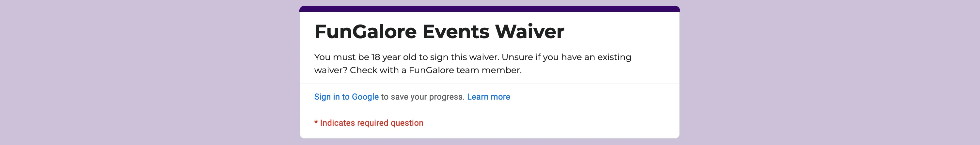
Task: Click the "to save your progress" text
Action: (422, 97)
